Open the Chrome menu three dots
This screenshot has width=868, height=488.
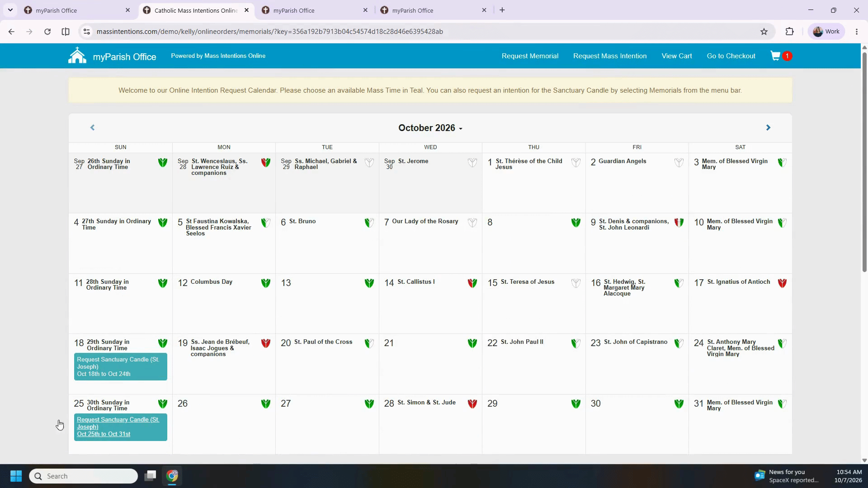coord(857,32)
